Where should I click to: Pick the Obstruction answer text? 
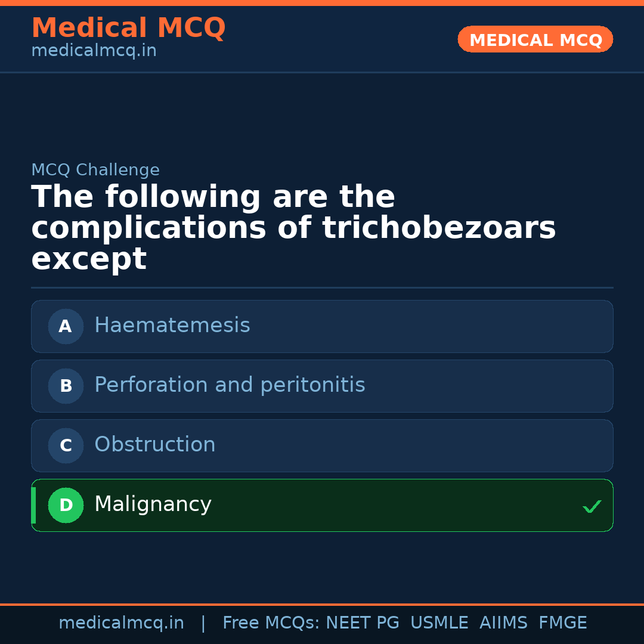pyautogui.click(x=155, y=445)
